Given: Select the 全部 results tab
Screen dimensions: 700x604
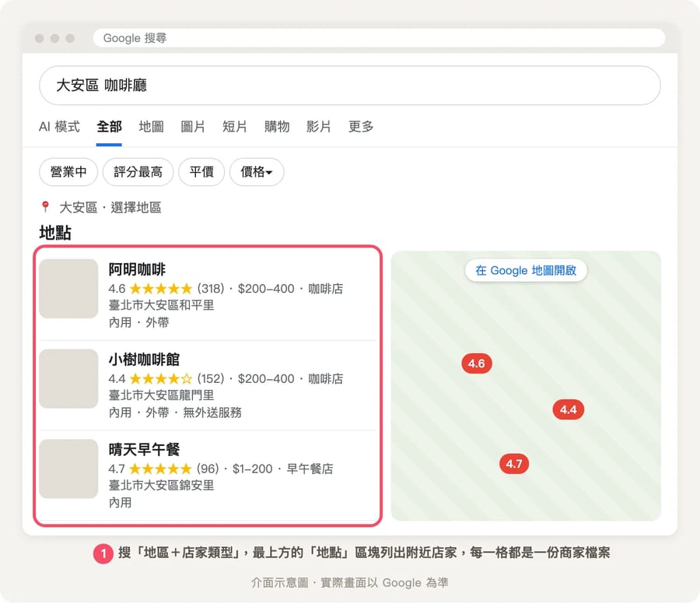Looking at the screenshot, I should coord(109,127).
